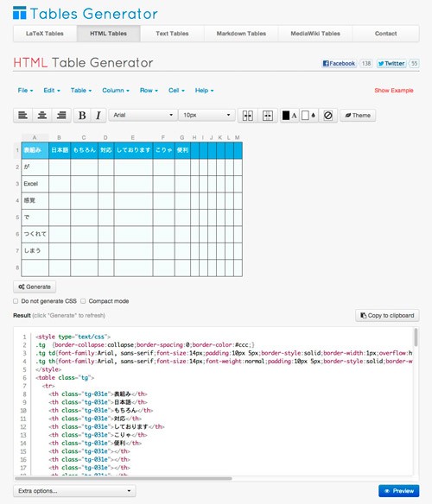Open the Extra options dropdown

point(74,491)
